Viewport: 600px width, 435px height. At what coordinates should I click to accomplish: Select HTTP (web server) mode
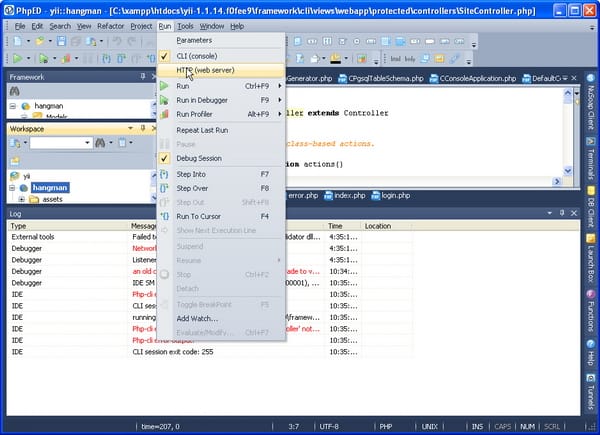[x=221, y=70]
